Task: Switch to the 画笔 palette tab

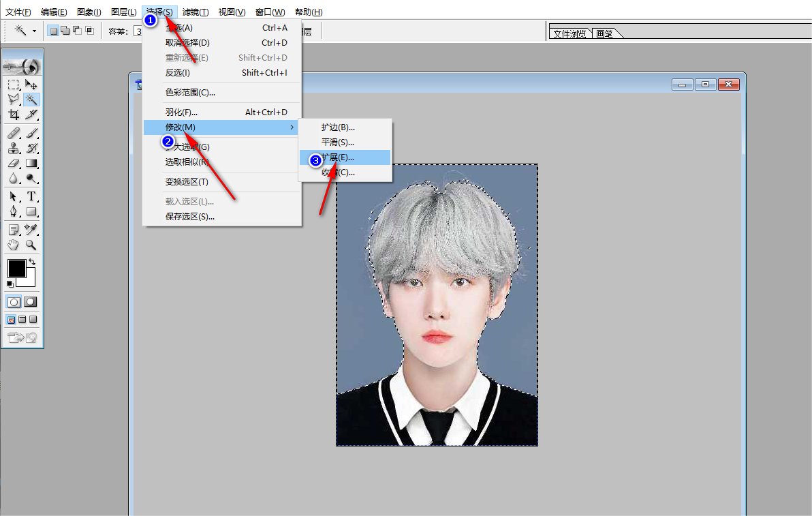Action: tap(605, 33)
